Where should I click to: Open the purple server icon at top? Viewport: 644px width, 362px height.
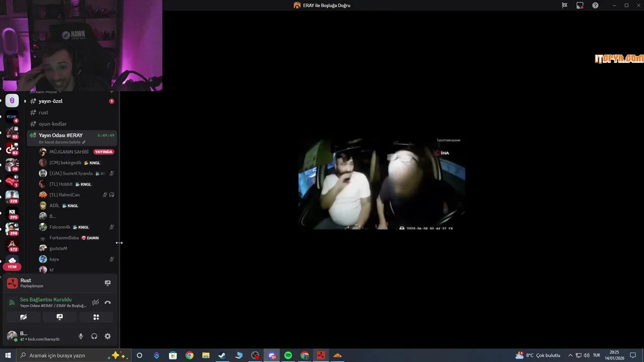point(12,101)
